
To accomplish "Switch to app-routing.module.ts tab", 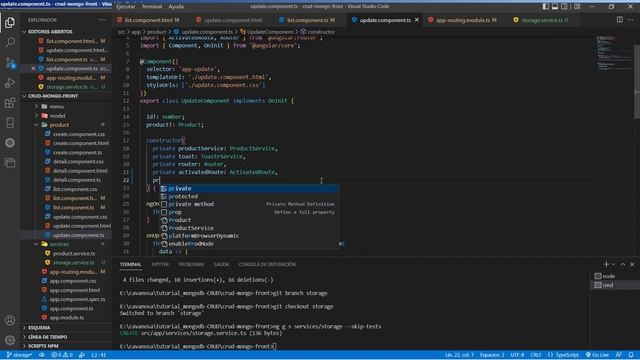I will [x=463, y=20].
